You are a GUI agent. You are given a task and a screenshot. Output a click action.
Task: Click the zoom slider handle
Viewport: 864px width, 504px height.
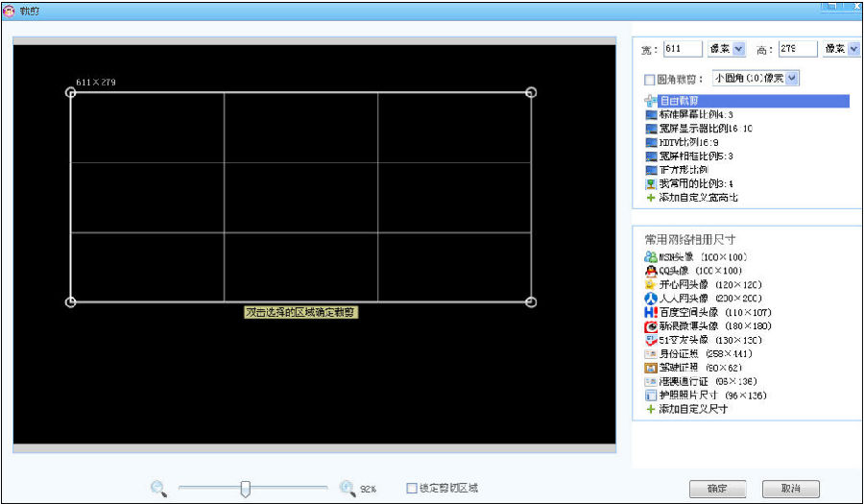(246, 489)
